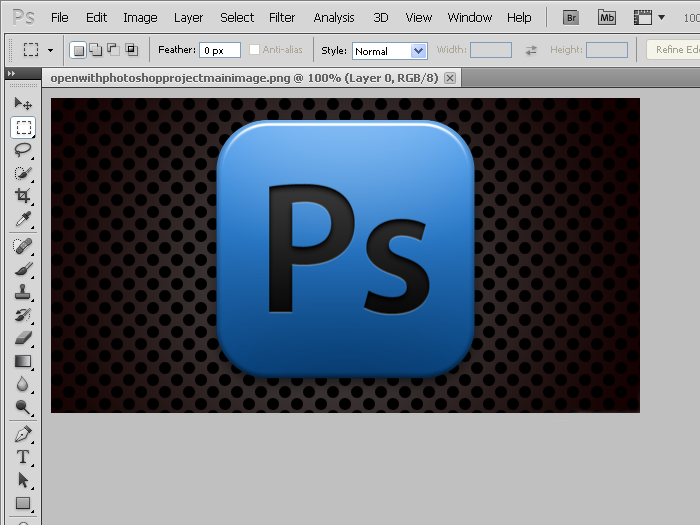
Task: Choose Subtract from selection mode
Action: (113, 50)
